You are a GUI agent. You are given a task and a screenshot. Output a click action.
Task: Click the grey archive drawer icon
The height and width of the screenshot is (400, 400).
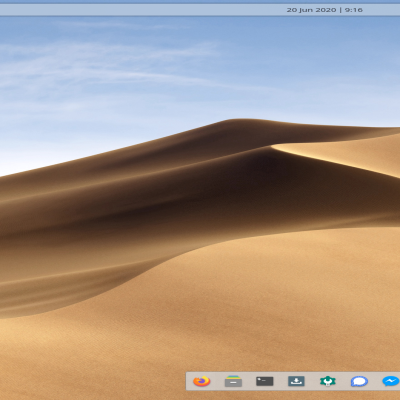[233, 381]
